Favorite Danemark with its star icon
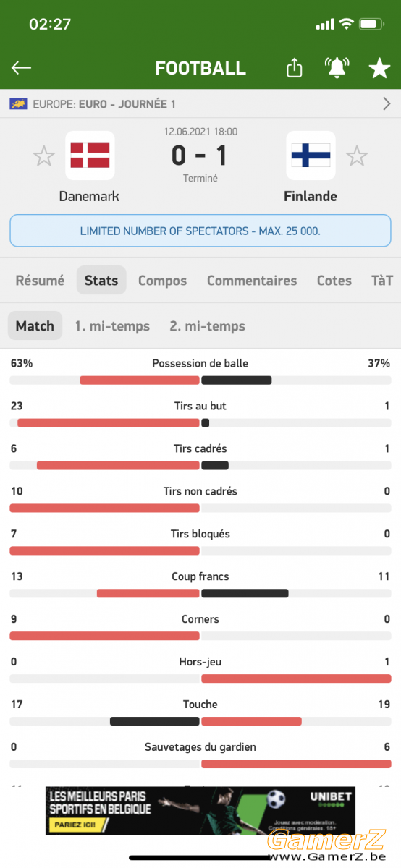The height and width of the screenshot is (868, 401). [x=44, y=156]
